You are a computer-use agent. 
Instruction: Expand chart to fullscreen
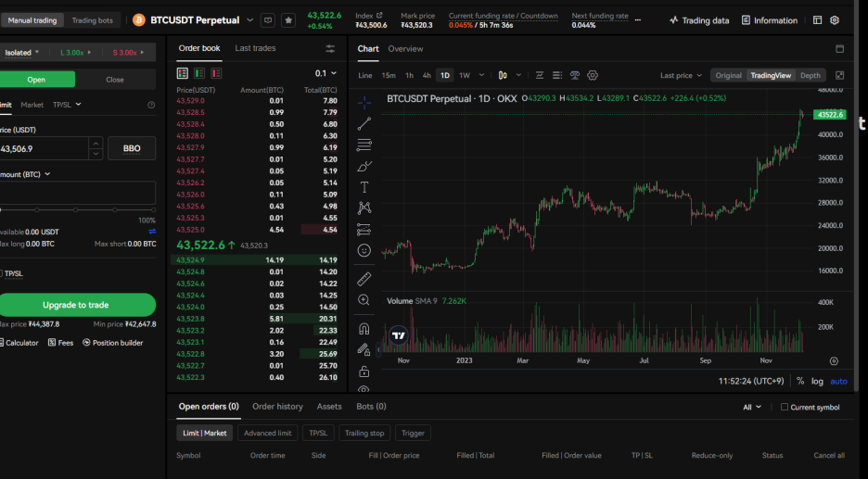[x=840, y=75]
